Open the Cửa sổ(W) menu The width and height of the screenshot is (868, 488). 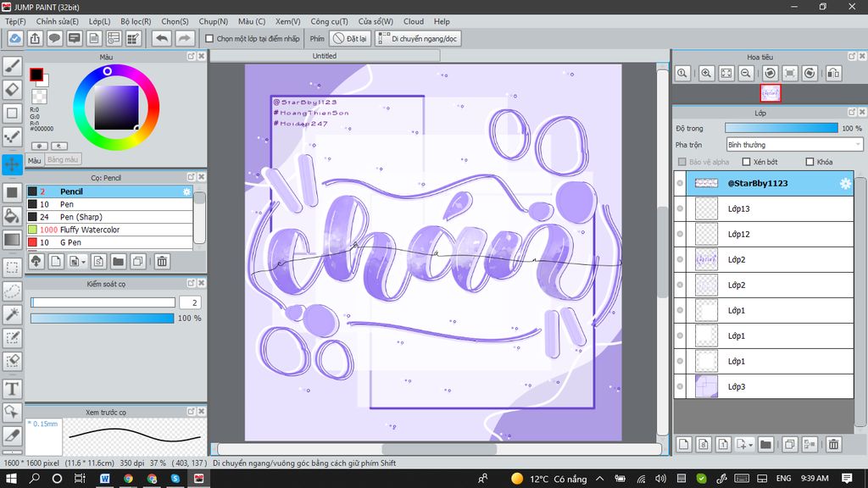[x=376, y=21]
